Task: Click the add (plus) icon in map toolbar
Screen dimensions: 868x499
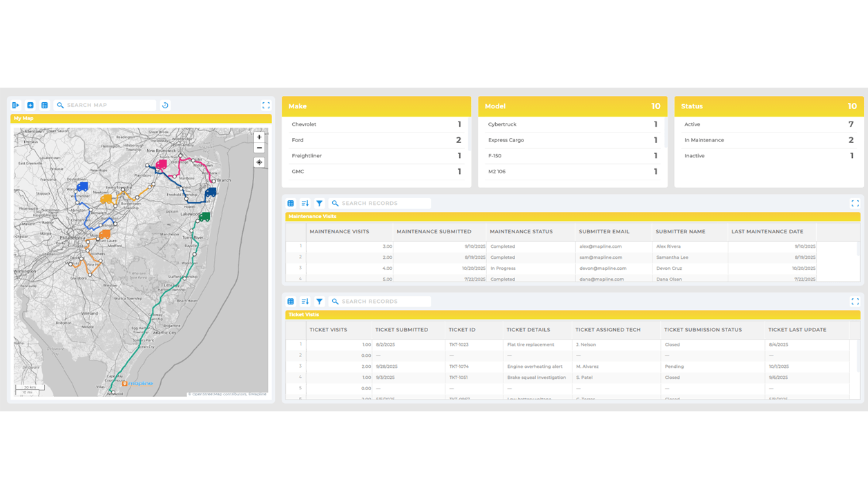Action: (30, 106)
